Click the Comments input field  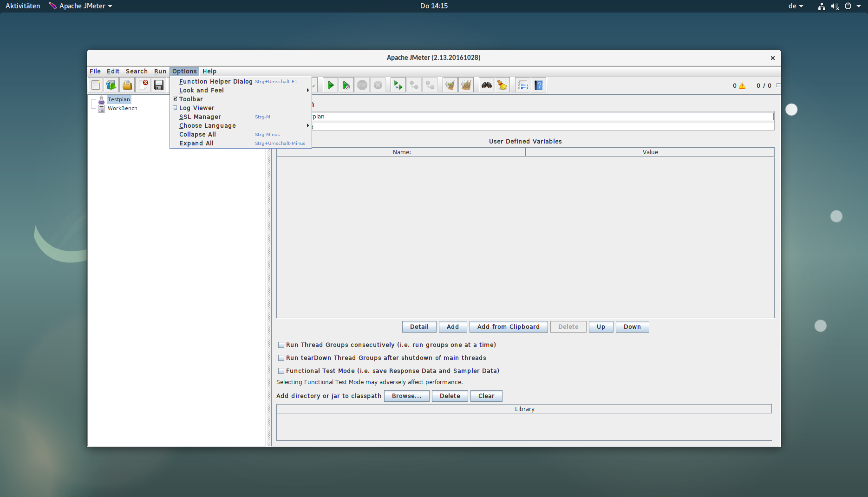[x=542, y=126]
